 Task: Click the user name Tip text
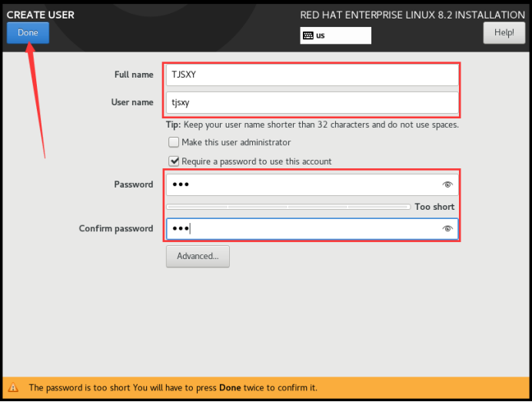click(312, 125)
